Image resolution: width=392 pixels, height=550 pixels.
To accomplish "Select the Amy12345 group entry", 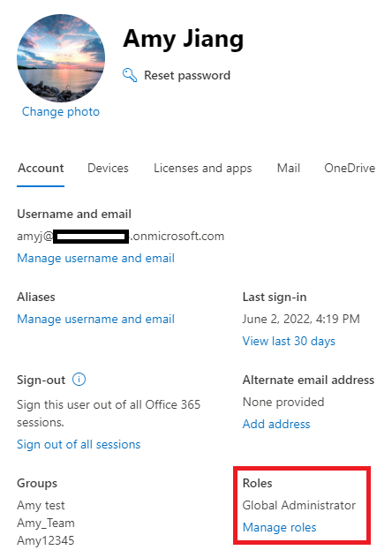I will click(46, 540).
